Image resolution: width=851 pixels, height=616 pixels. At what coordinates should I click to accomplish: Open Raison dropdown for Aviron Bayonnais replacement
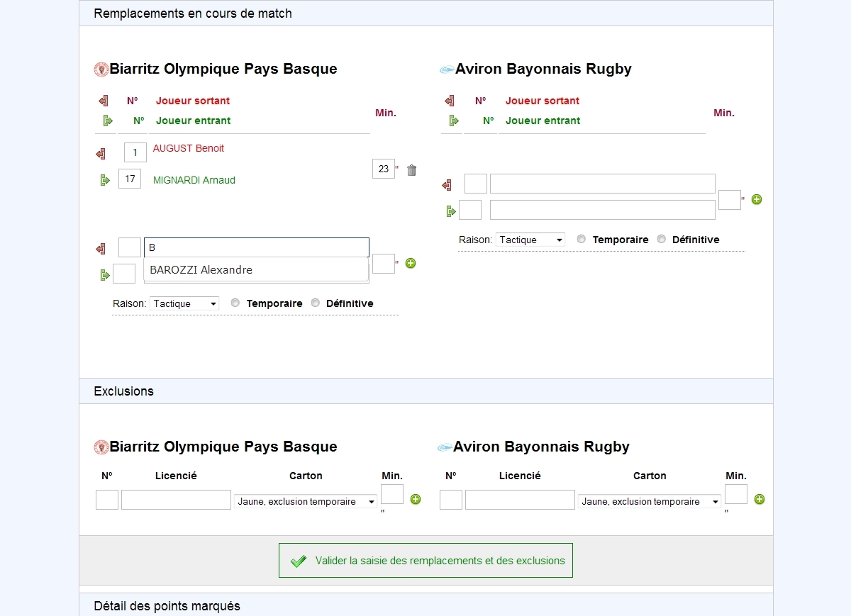530,240
